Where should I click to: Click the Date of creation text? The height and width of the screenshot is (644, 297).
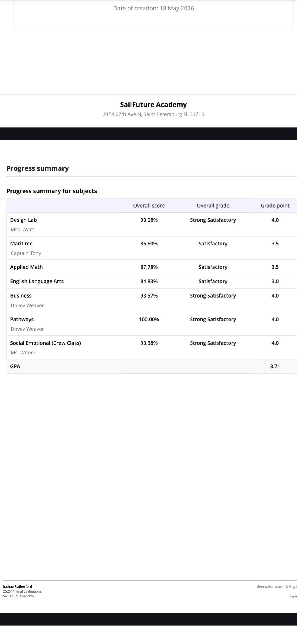point(153,8)
